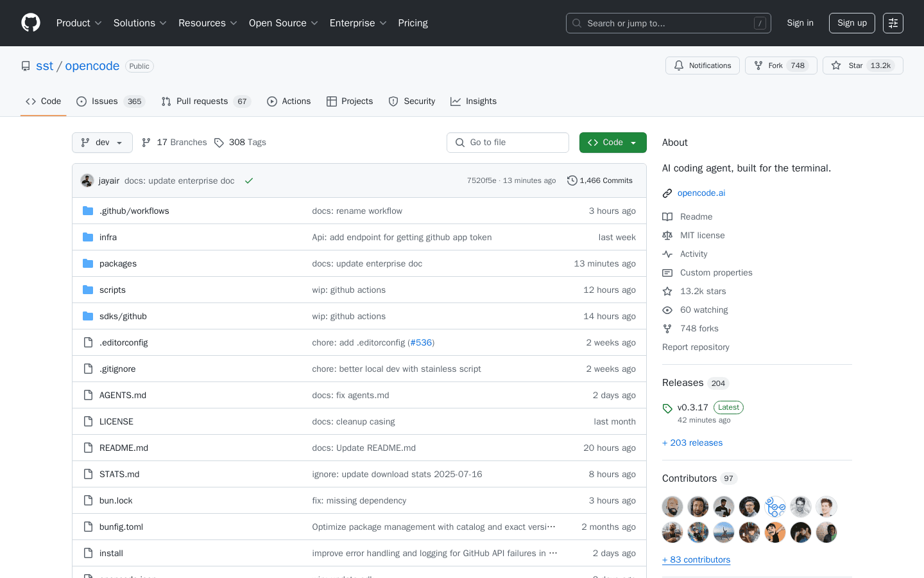924x578 pixels.
Task: Click the GitHub logo icon
Action: [x=30, y=22]
